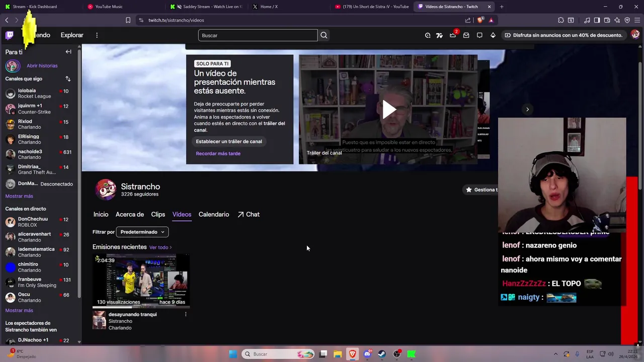
Task: Open a new browser tab with plus
Action: click(x=502, y=7)
